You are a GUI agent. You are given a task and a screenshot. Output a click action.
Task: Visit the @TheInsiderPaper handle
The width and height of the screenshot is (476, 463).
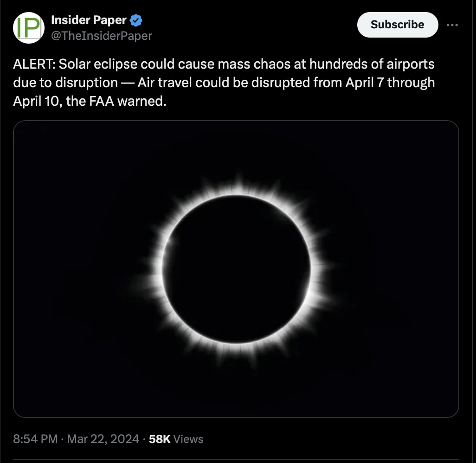coord(102,36)
